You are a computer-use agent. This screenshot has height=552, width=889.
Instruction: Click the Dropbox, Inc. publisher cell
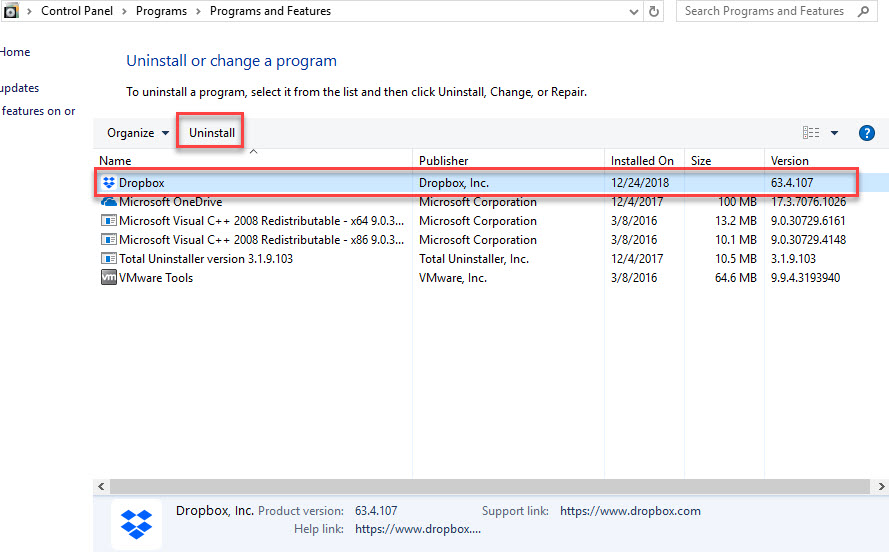coord(454,182)
